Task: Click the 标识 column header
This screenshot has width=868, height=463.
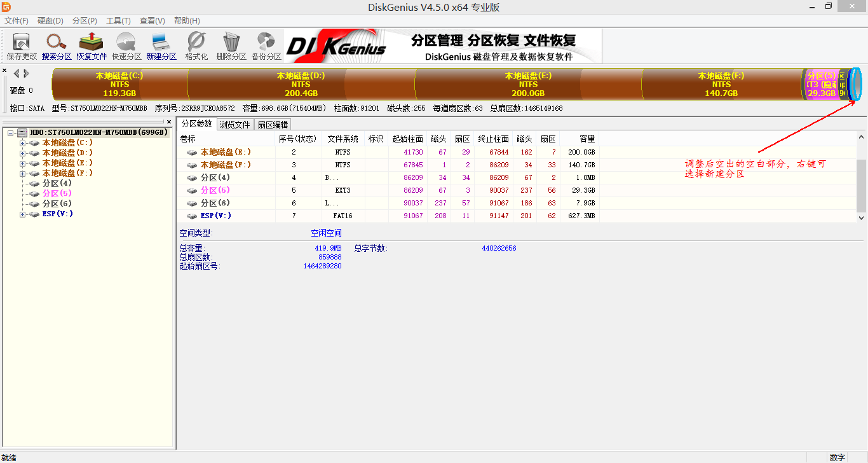Action: tap(376, 139)
